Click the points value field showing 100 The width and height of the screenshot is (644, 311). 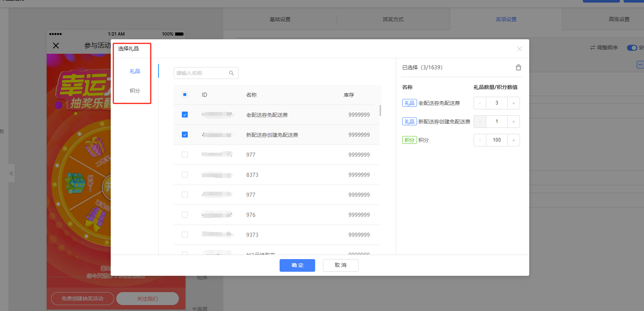(497, 140)
